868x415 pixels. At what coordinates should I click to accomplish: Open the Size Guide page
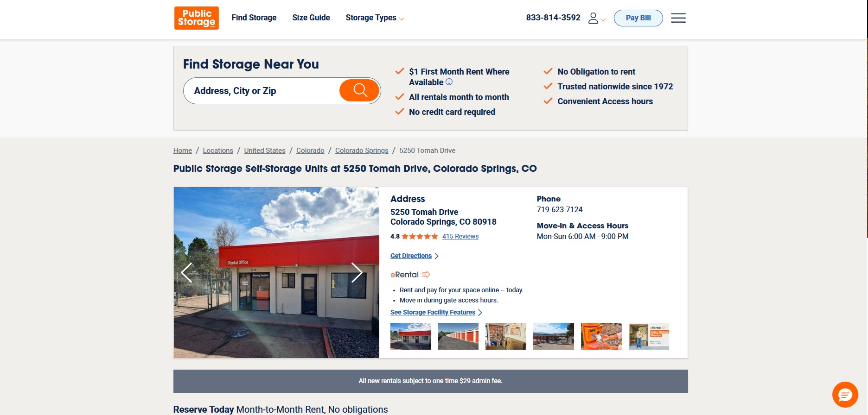[x=311, y=18]
